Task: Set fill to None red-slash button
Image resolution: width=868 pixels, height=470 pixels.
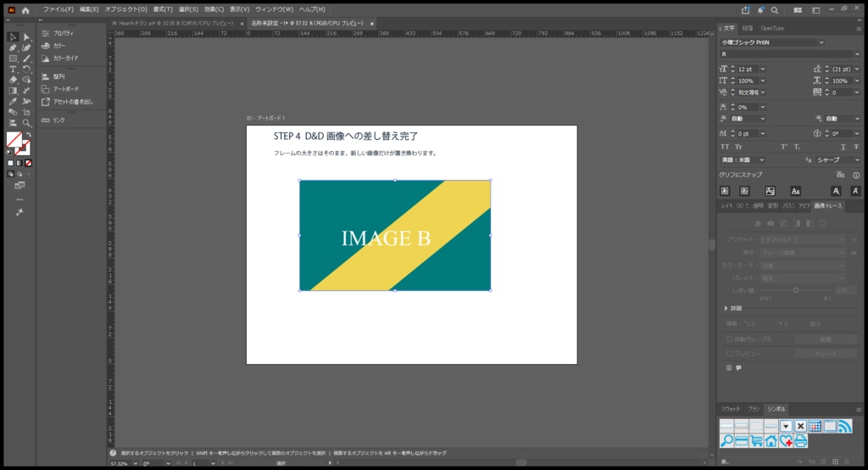Action: (x=28, y=164)
